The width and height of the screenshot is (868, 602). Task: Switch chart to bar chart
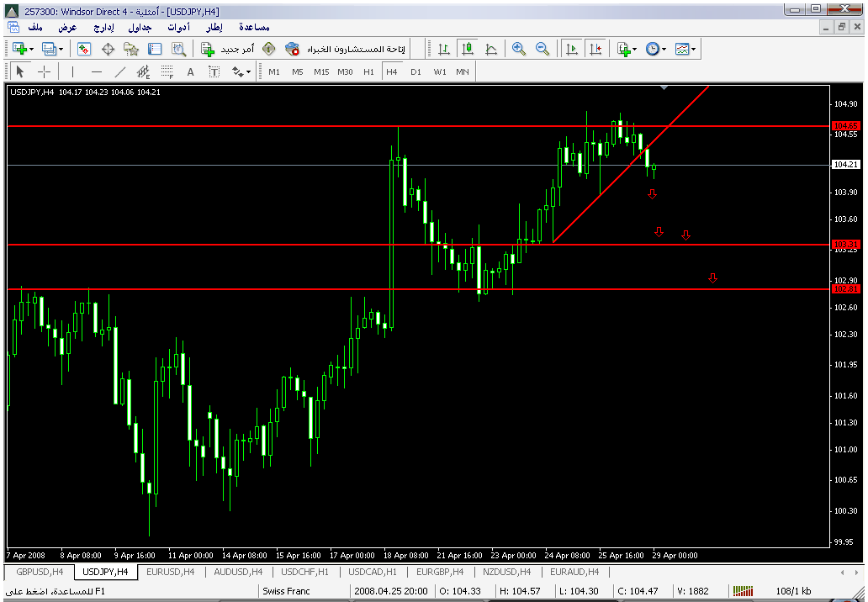[444, 50]
